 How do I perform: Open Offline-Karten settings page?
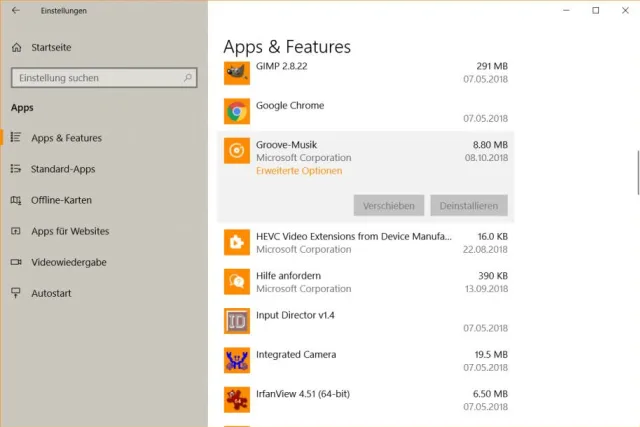click(62, 200)
